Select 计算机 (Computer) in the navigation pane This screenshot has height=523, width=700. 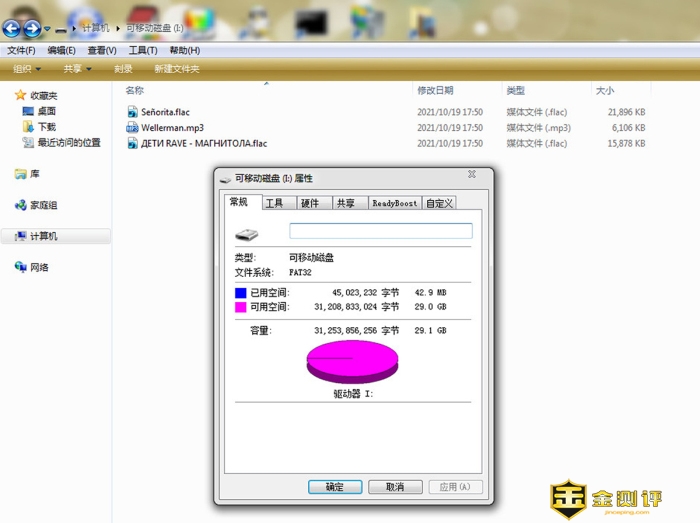click(43, 236)
